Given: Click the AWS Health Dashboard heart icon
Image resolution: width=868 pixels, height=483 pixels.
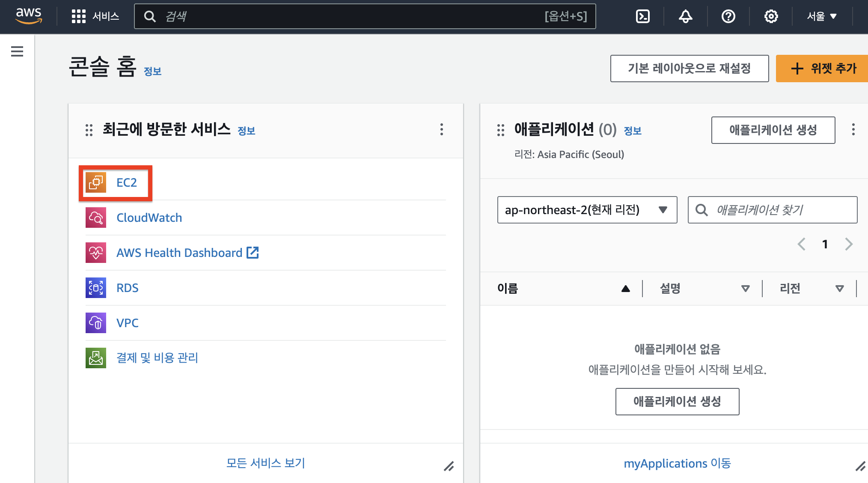Looking at the screenshot, I should click(x=96, y=253).
